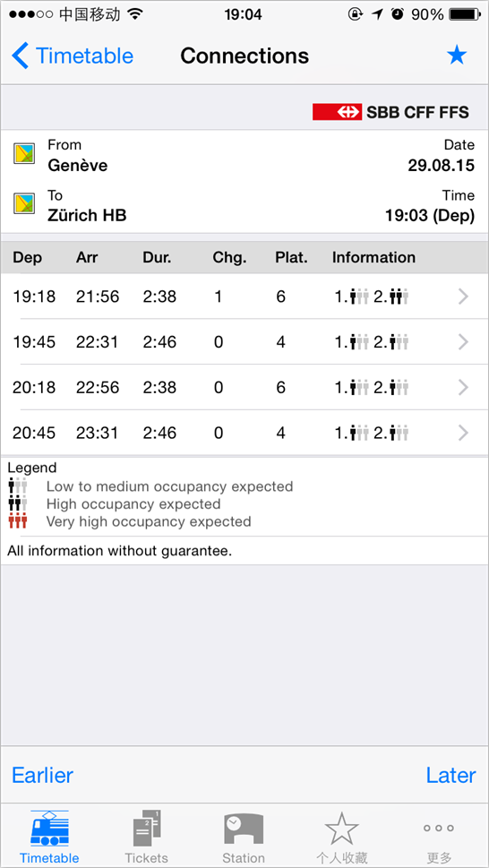The width and height of the screenshot is (489, 868).
Task: Load Later connections
Action: tap(450, 775)
